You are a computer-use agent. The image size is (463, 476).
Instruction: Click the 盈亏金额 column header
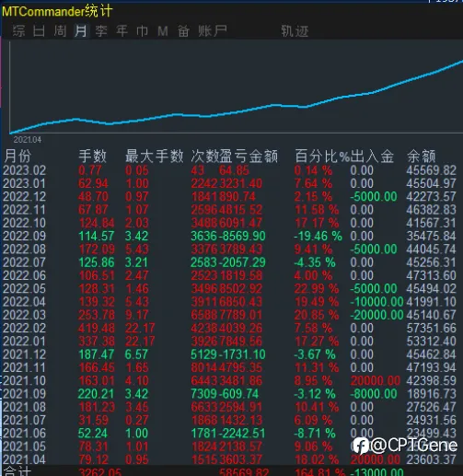(249, 156)
